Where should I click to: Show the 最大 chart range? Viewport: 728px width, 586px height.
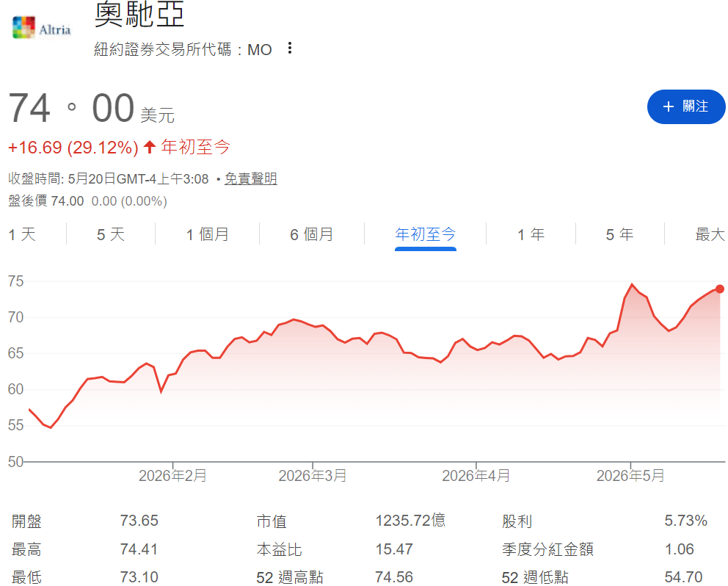coord(710,234)
